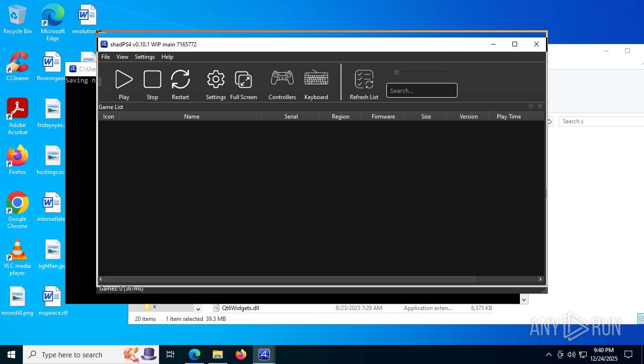This screenshot has width=644, height=364.
Task: Sort game list by Serial column
Action: (291, 117)
